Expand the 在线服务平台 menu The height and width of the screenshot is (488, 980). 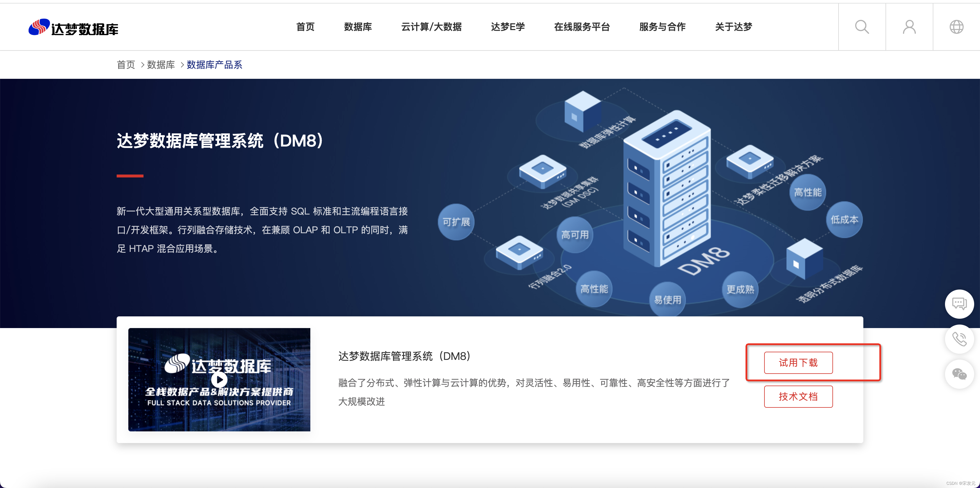coord(582,27)
